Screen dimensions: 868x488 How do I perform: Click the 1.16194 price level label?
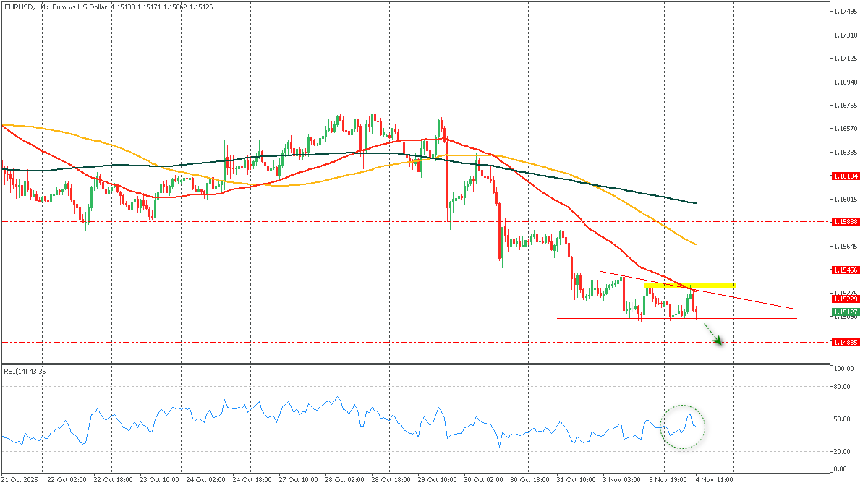click(x=845, y=176)
